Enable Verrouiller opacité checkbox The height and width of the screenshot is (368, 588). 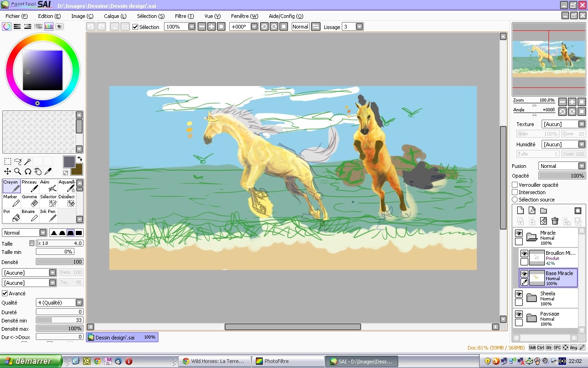(x=515, y=185)
